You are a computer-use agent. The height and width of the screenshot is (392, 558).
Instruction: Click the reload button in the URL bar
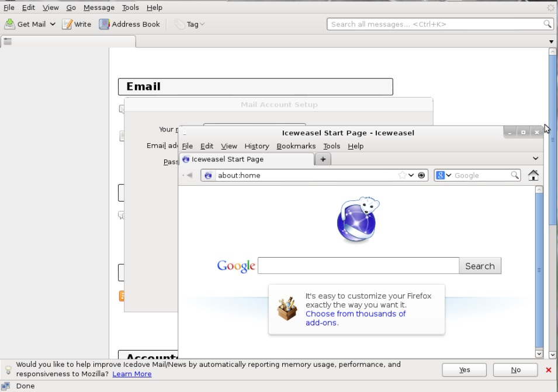tap(421, 175)
